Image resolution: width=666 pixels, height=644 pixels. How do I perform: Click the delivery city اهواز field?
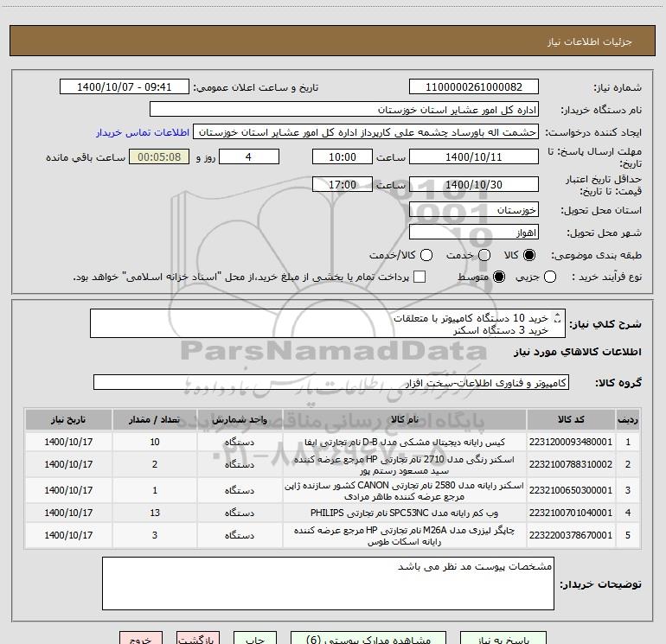tap(474, 233)
